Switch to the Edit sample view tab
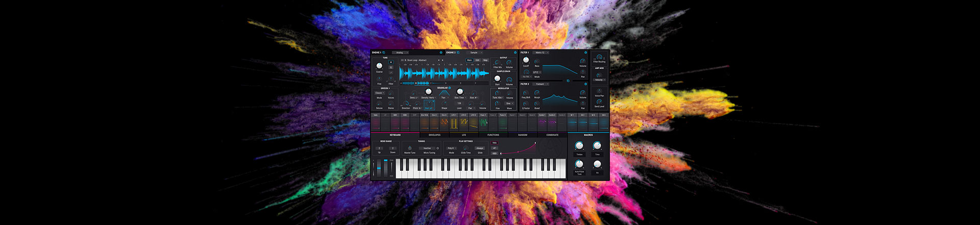Image resolution: width=980 pixels, height=225 pixels. point(477,60)
